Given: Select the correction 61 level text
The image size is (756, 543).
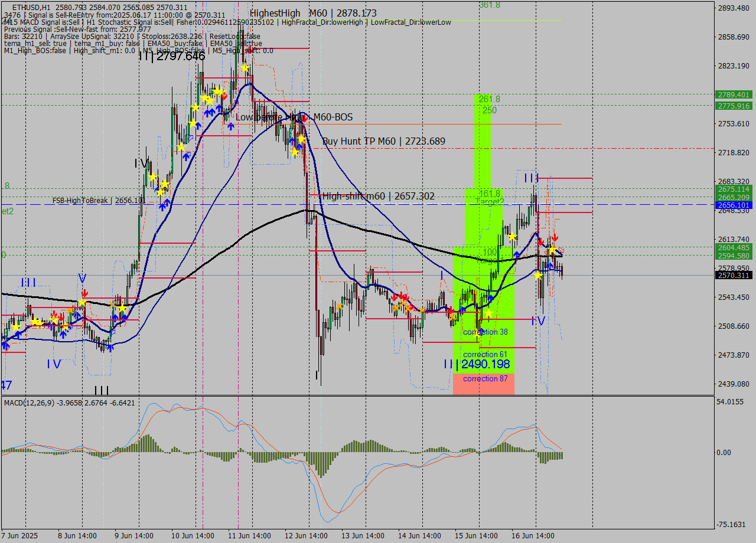Looking at the screenshot, I should pos(484,355).
